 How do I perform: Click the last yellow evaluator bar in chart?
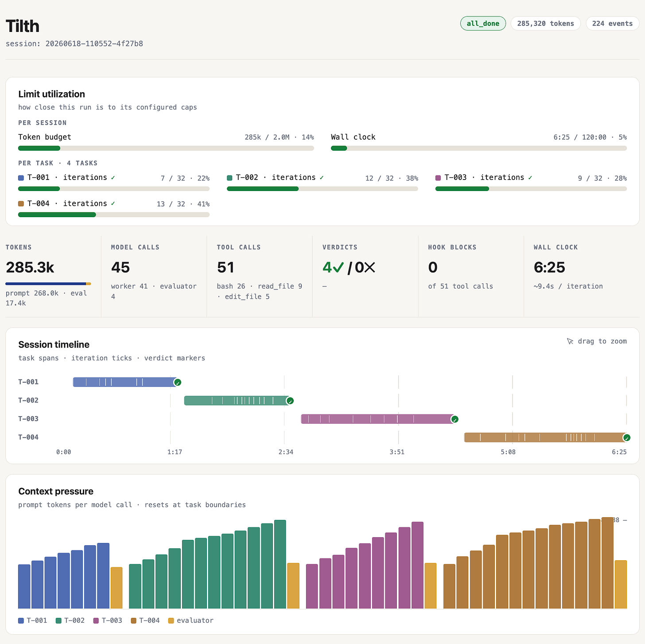click(x=621, y=585)
